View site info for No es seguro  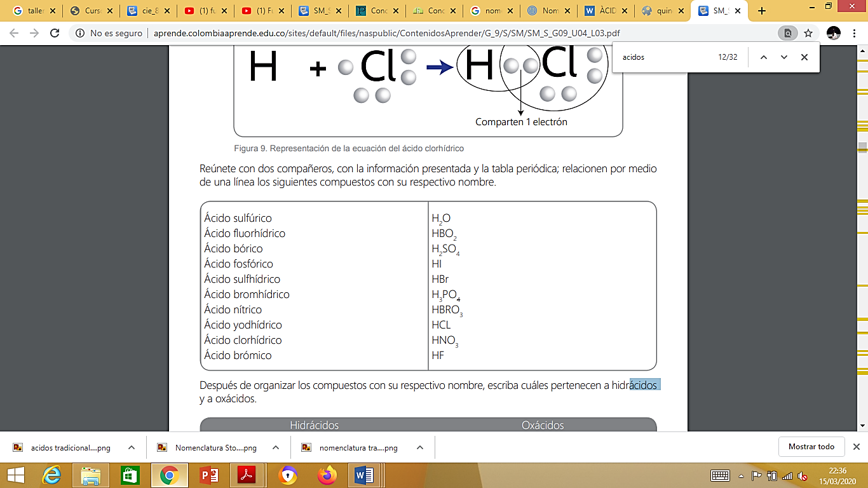[109, 33]
